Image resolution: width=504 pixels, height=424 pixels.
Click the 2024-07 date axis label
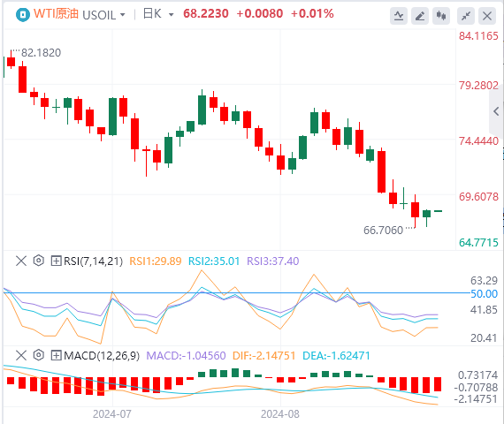112,414
